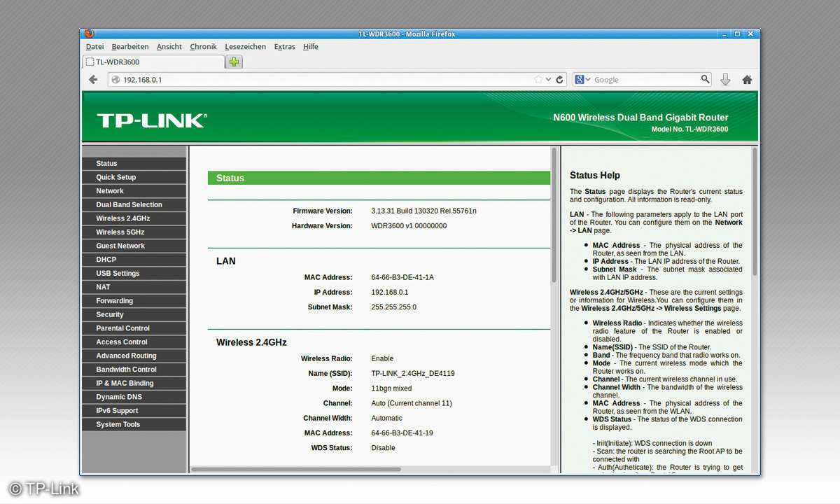This screenshot has height=504, width=840.
Task: Open Access Control
Action: tap(134, 342)
